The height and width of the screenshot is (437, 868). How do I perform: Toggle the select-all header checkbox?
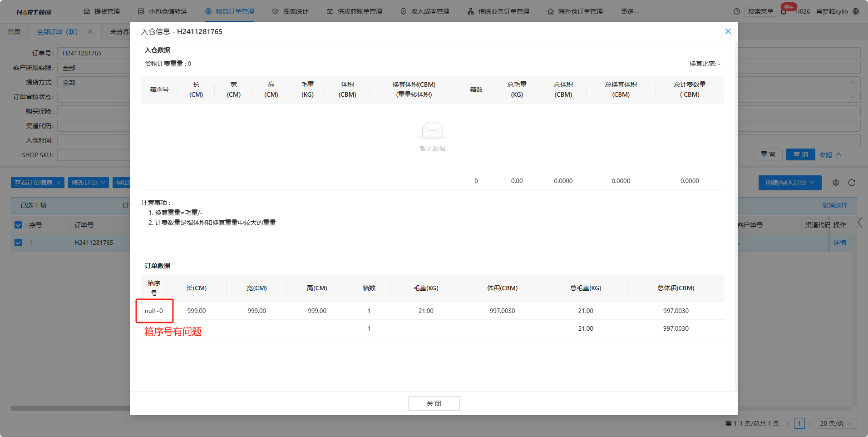(x=18, y=225)
